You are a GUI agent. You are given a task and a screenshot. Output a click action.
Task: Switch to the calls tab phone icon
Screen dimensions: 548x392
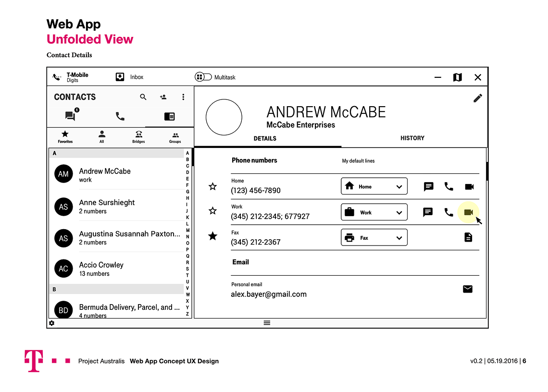click(x=120, y=116)
